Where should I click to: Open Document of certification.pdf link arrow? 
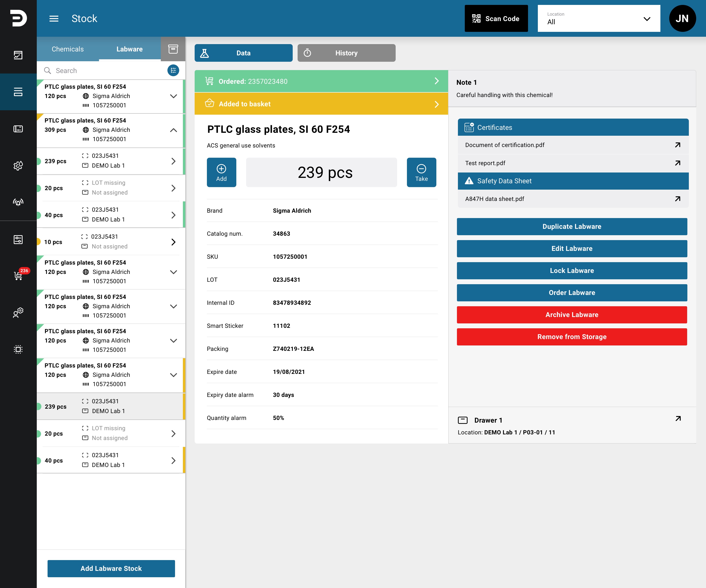677,145
